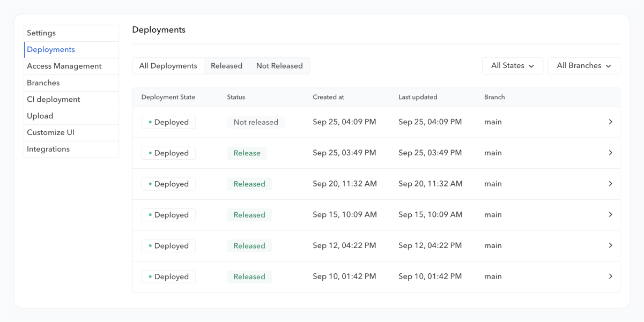Expand the Sep 20, 11:32 AM deployment row arrow

(610, 184)
